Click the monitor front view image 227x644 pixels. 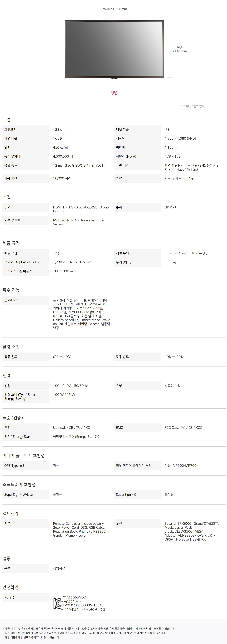pyautogui.click(x=114, y=49)
